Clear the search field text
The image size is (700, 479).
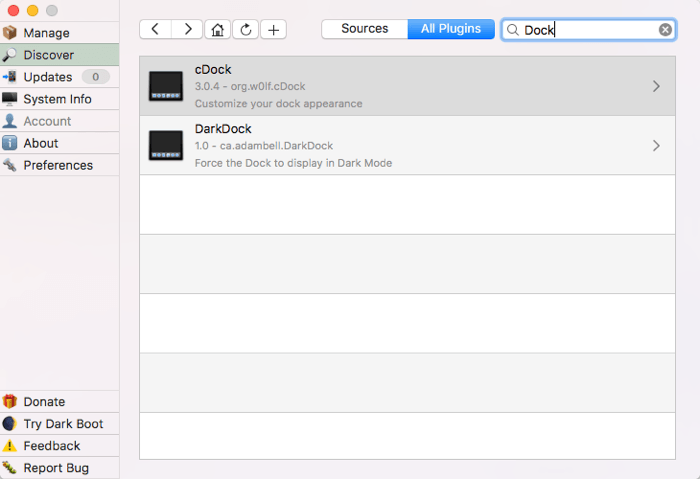click(x=665, y=30)
